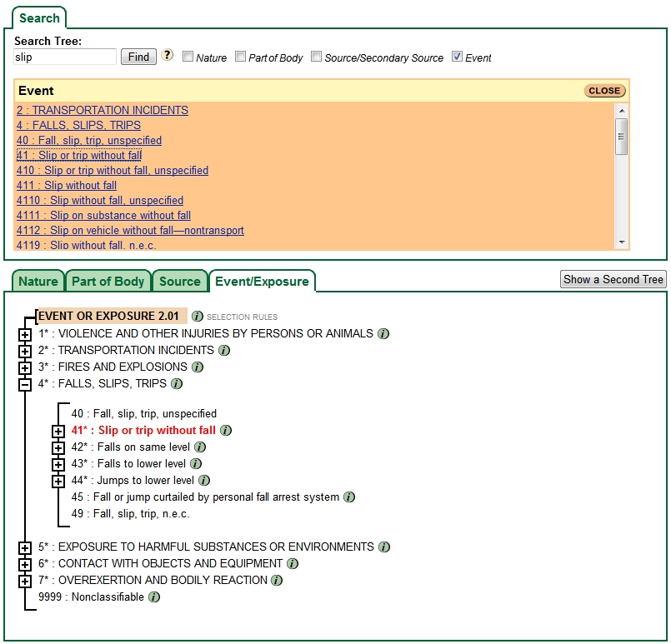Expand the Violence and Other Injuries node

25,334
